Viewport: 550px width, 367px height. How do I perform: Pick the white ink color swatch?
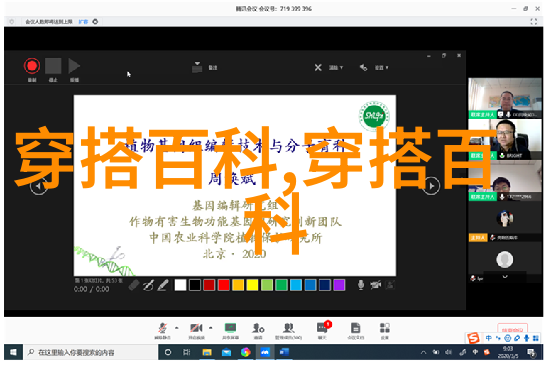pyautogui.click(x=180, y=285)
